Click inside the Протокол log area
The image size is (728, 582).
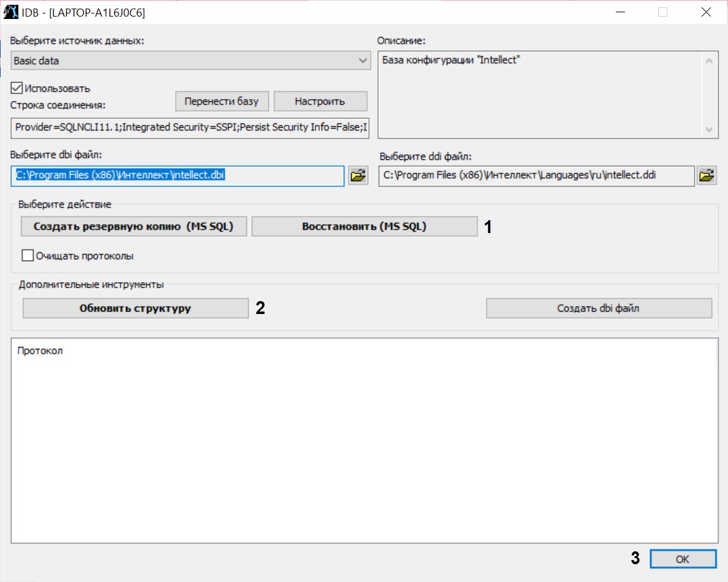point(364,442)
